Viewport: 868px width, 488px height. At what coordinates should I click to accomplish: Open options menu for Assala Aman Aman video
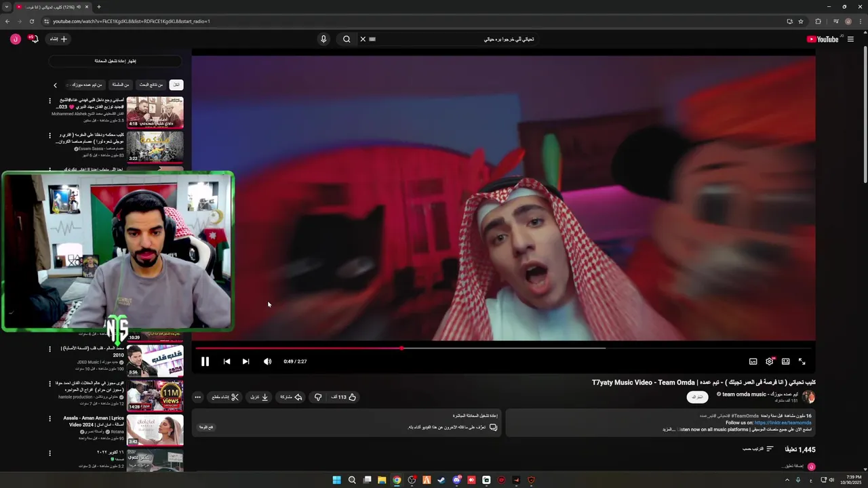[x=50, y=419]
